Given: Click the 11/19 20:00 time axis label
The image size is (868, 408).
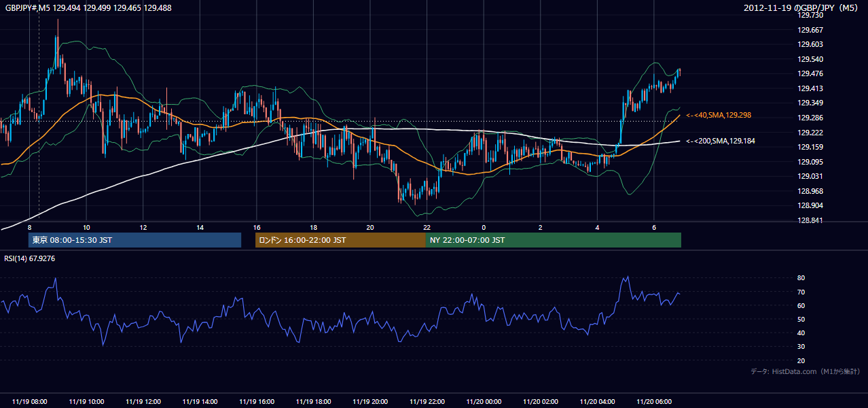Looking at the screenshot, I should pyautogui.click(x=370, y=401).
